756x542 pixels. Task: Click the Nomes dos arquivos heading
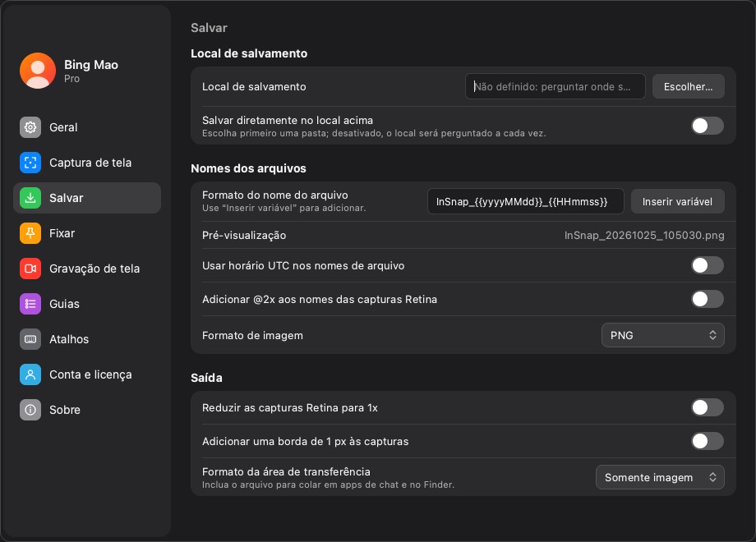248,168
